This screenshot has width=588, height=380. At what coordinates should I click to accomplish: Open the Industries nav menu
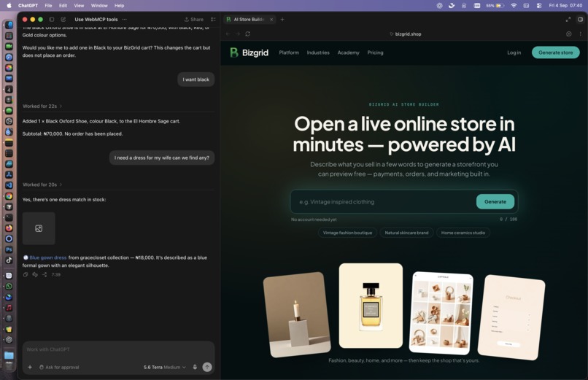coord(318,53)
